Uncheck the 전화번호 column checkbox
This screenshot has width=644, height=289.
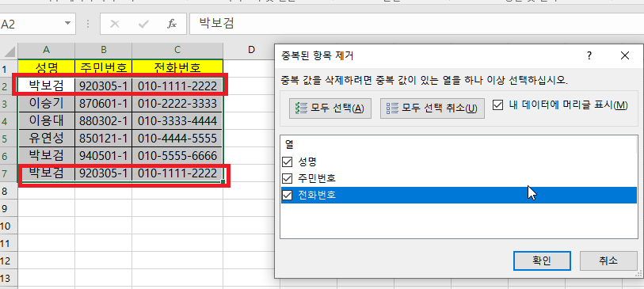[x=287, y=196]
